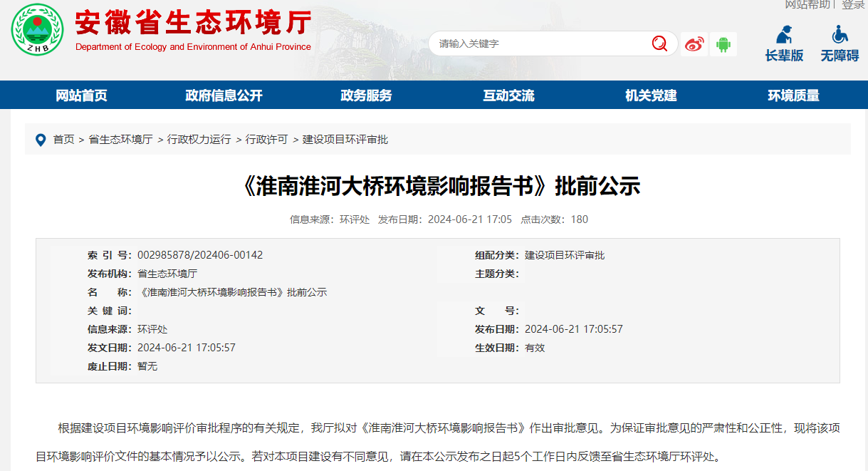Open the 互动交流 nav tab

point(509,95)
